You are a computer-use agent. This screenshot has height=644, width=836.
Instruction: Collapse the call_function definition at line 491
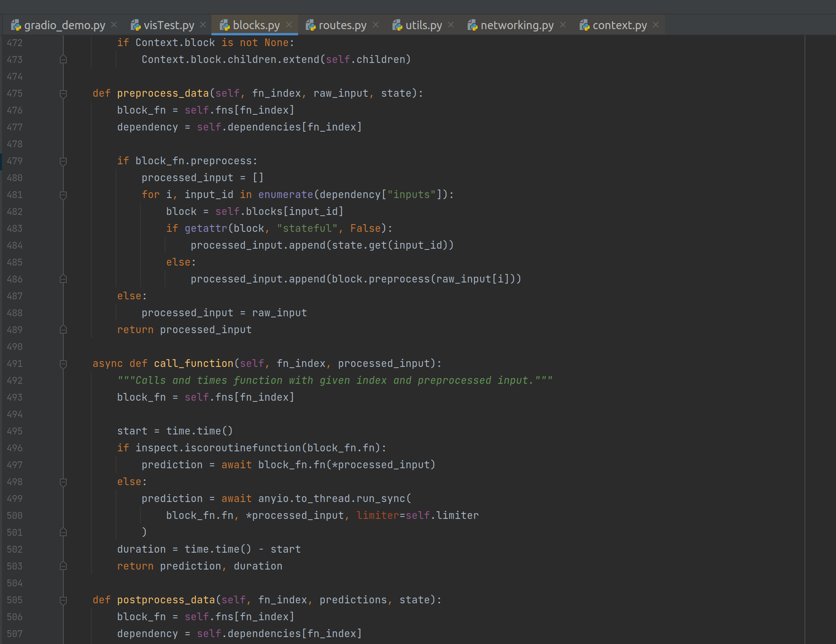63,364
